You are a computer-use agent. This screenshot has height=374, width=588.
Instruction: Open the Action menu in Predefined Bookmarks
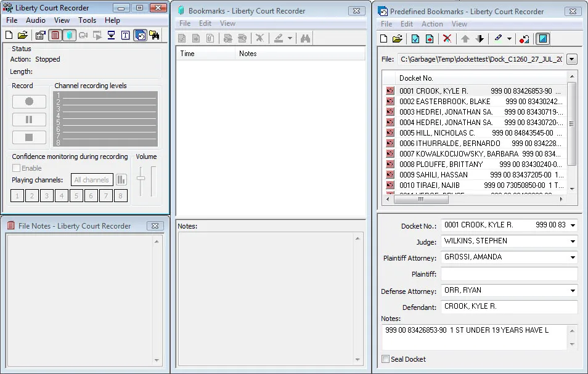pos(432,24)
